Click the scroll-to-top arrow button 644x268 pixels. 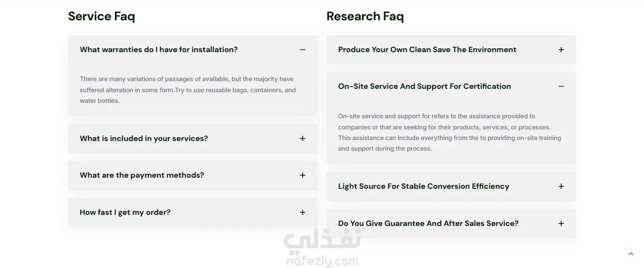pyautogui.click(x=630, y=254)
